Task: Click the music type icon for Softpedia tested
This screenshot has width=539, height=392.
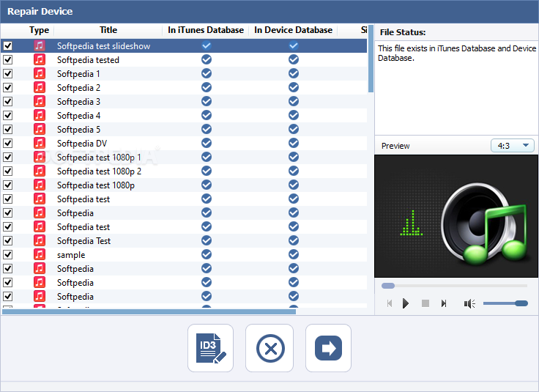Action: pos(40,60)
